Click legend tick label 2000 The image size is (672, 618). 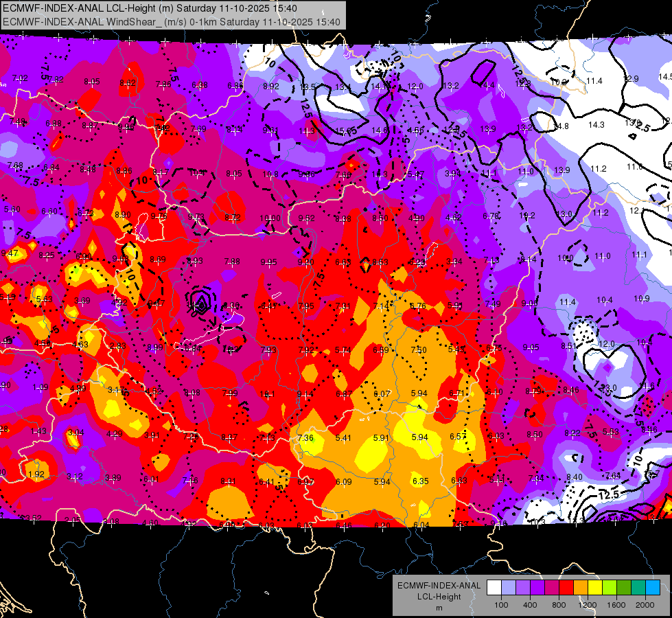(645, 605)
